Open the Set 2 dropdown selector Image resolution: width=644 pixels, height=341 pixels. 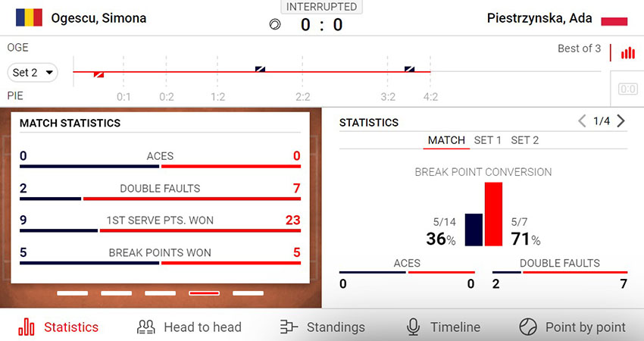[x=33, y=73]
